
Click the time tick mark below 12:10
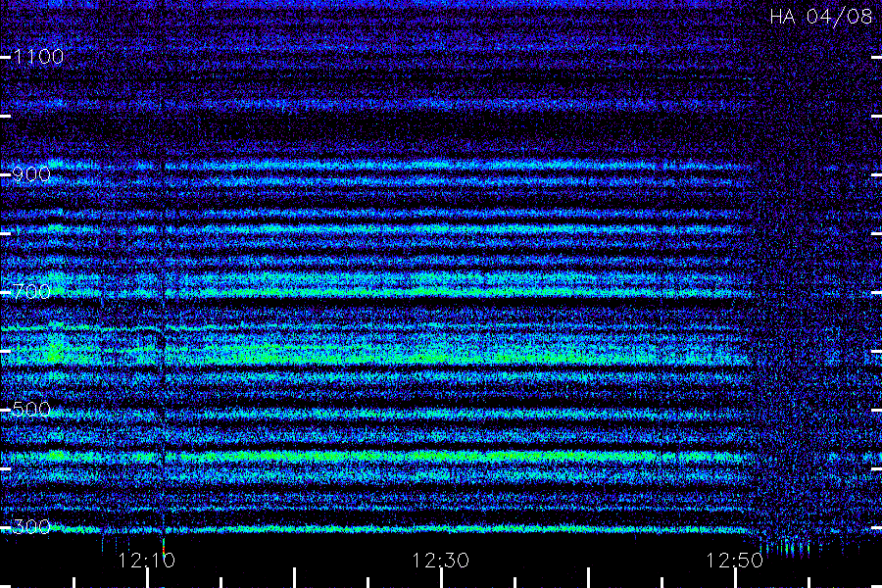(147, 578)
